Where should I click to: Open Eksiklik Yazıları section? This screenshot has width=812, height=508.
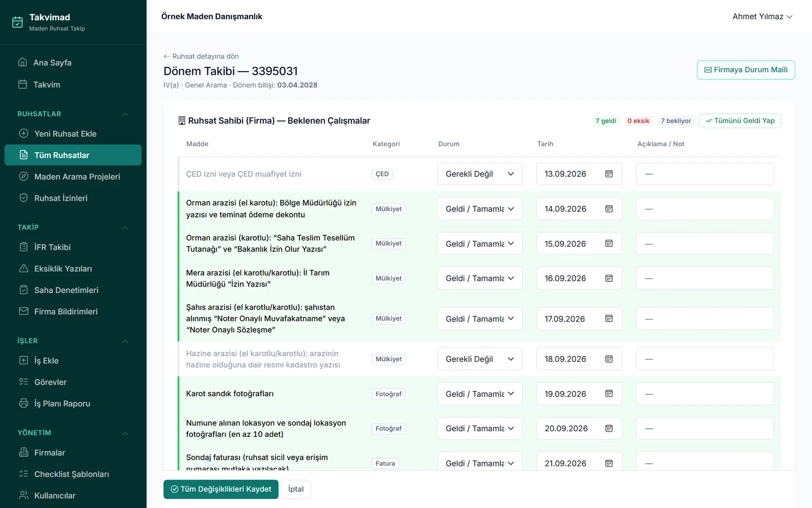(73, 269)
